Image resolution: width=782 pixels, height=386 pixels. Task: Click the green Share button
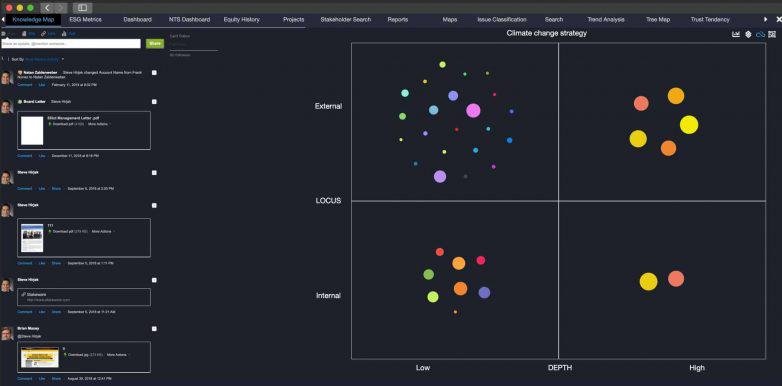[x=155, y=44]
